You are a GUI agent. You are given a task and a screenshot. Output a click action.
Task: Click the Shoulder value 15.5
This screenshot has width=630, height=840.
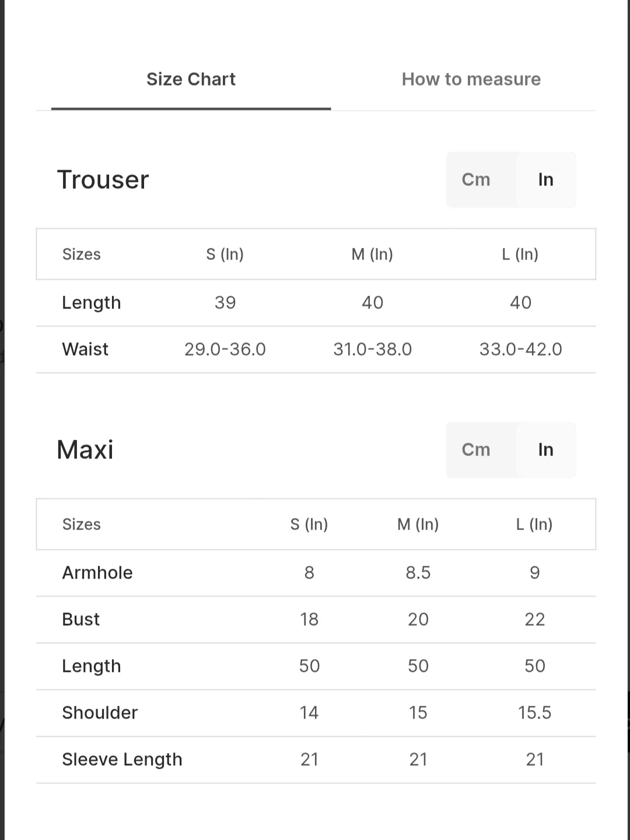point(534,713)
